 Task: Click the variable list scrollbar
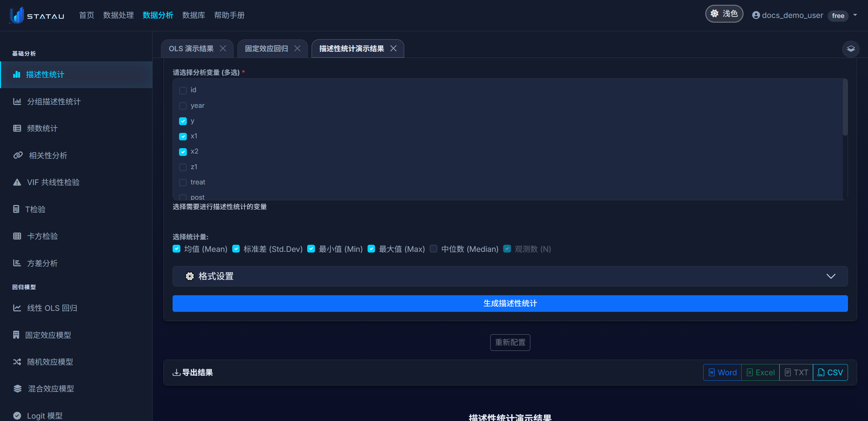tap(845, 108)
